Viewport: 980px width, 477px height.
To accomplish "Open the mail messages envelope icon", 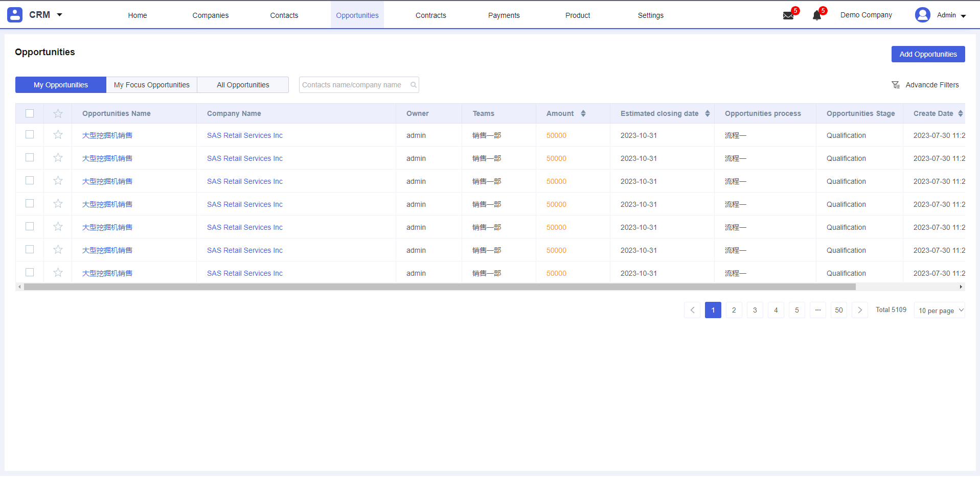I will tap(788, 15).
